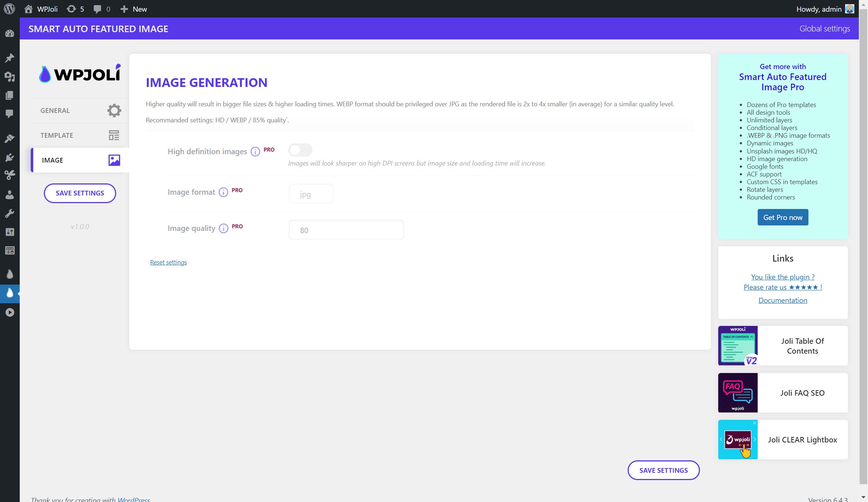Show info for Image format

pos(223,192)
